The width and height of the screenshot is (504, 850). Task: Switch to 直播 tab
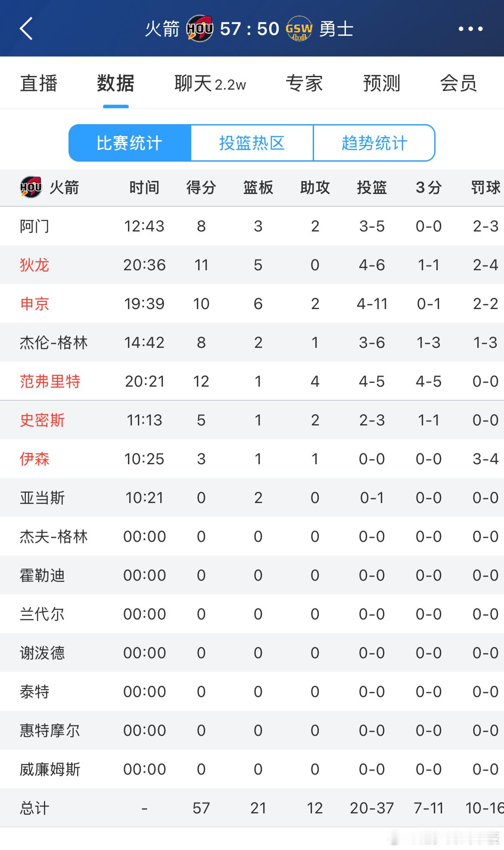tap(39, 83)
